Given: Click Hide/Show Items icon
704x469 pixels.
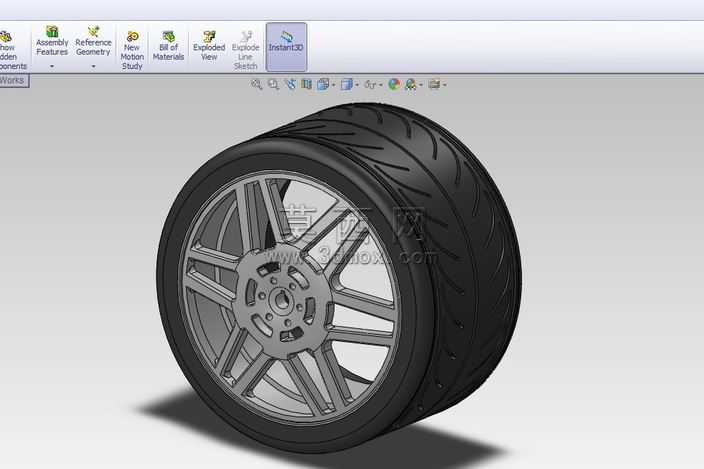Looking at the screenshot, I should pyautogui.click(x=370, y=84).
